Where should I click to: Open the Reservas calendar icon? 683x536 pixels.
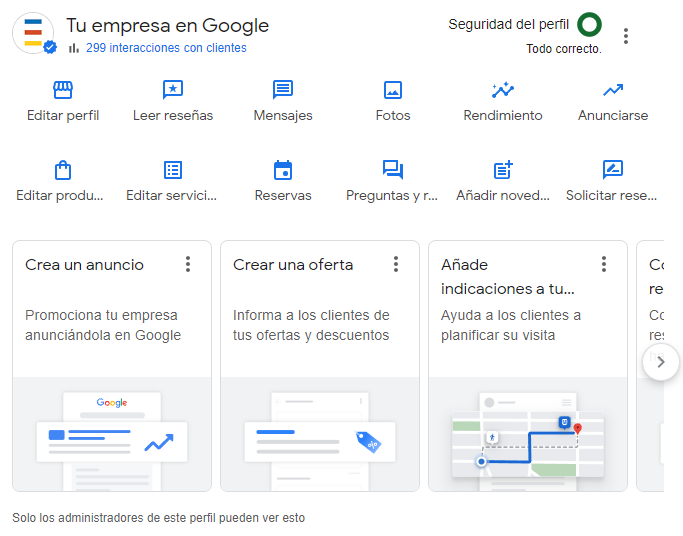pyautogui.click(x=283, y=170)
